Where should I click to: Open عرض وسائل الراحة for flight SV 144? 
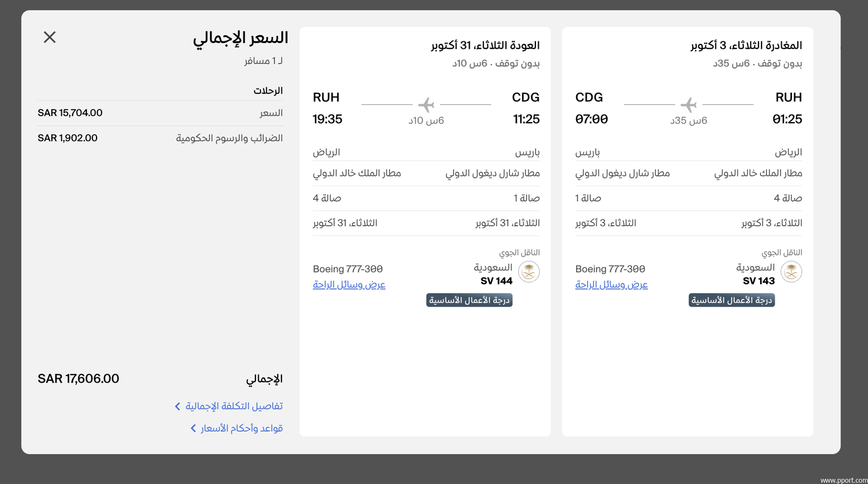[349, 284]
